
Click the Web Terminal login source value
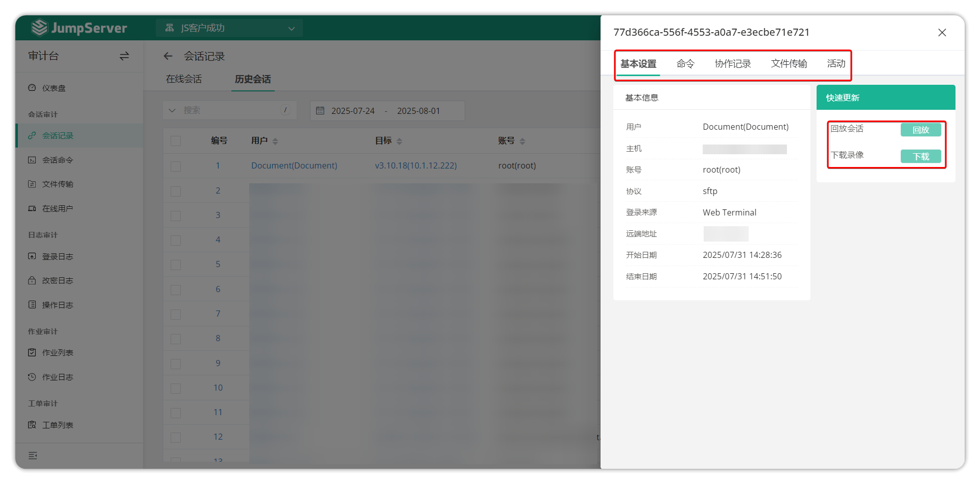[x=729, y=212]
